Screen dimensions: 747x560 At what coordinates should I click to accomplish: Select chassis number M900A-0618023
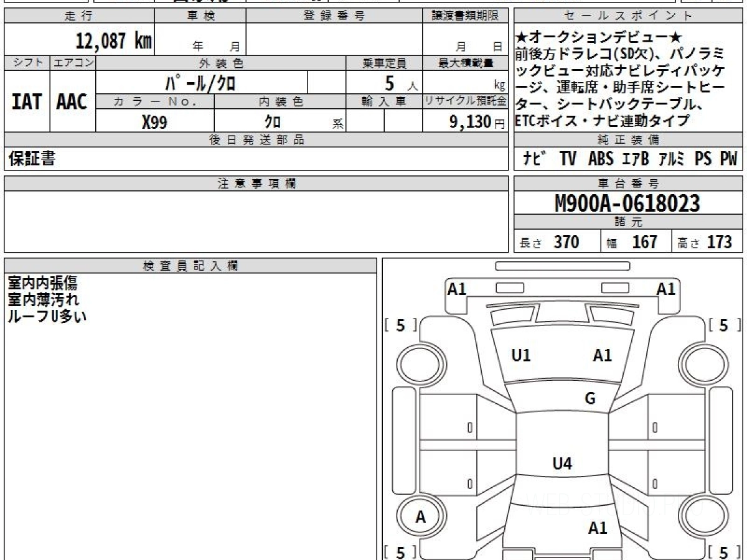[627, 203]
